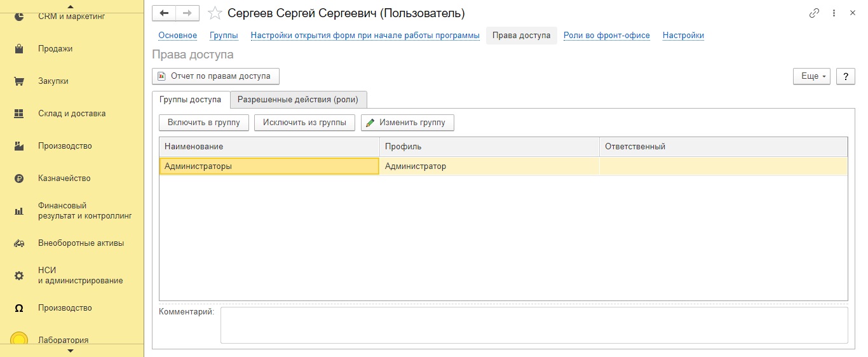Viewport: 868px width, 357px height.
Task: Open the Внеоборотные активы section label
Action: tap(81, 243)
